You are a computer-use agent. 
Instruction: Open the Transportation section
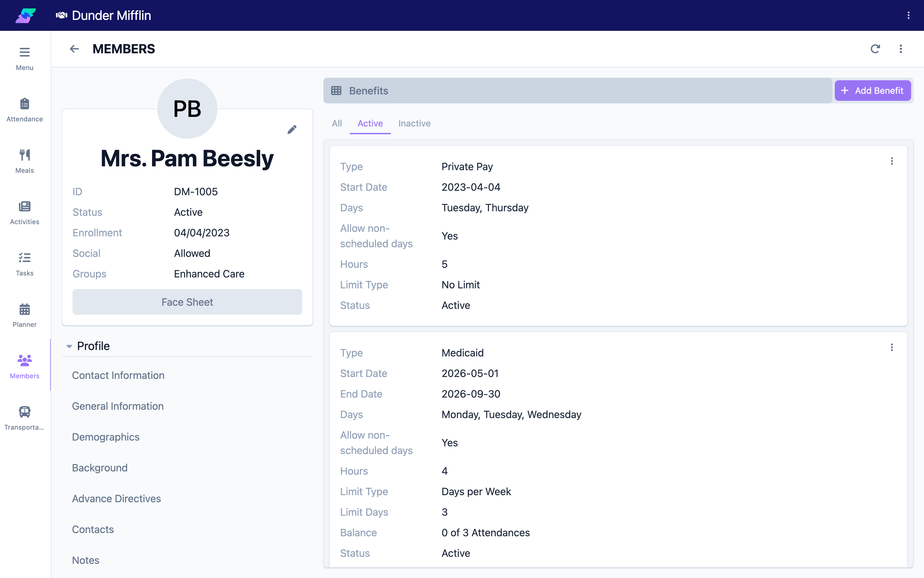coord(25,418)
